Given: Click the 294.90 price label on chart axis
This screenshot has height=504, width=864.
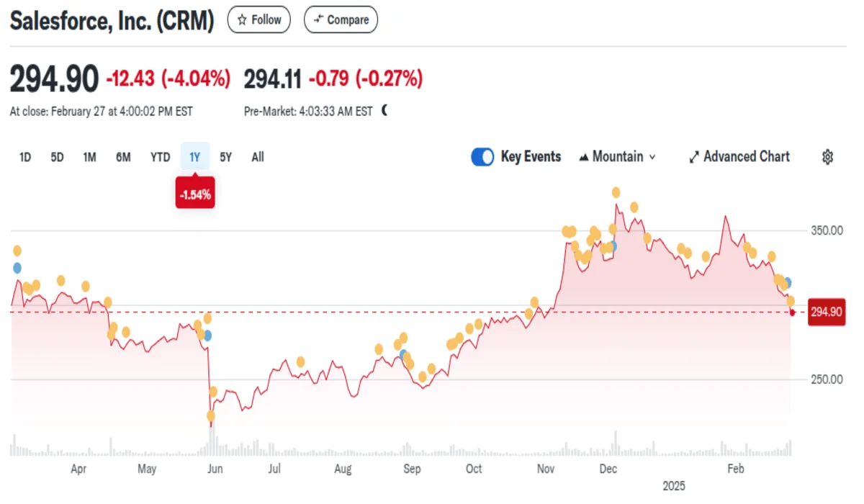Looking at the screenshot, I should coord(827,312).
